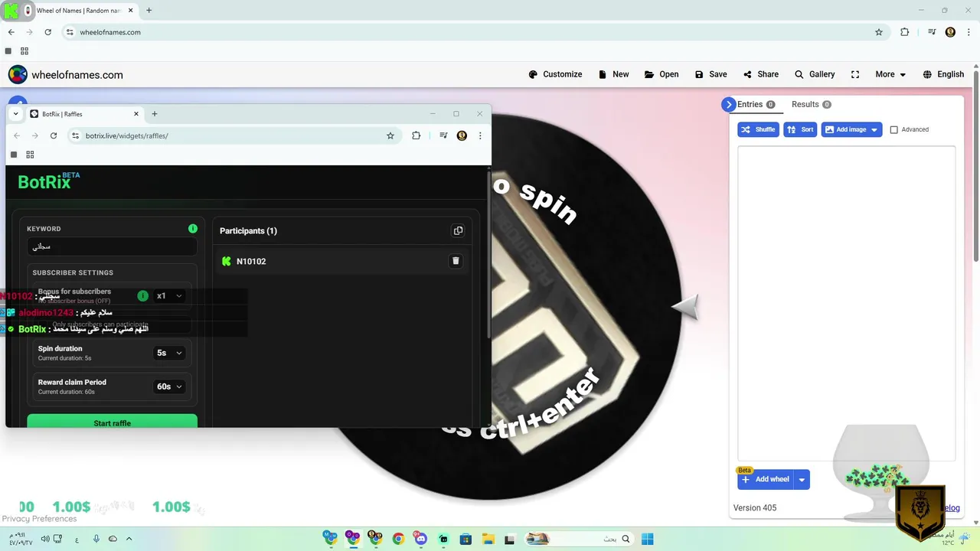Save the current wheel
The height and width of the screenshot is (551, 980).
coord(710,74)
